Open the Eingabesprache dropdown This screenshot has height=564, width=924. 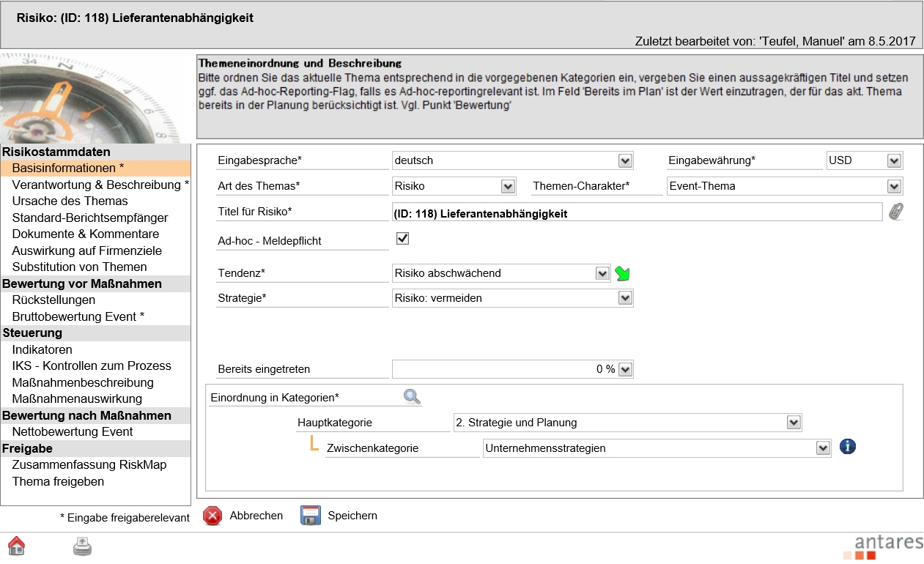point(624,160)
